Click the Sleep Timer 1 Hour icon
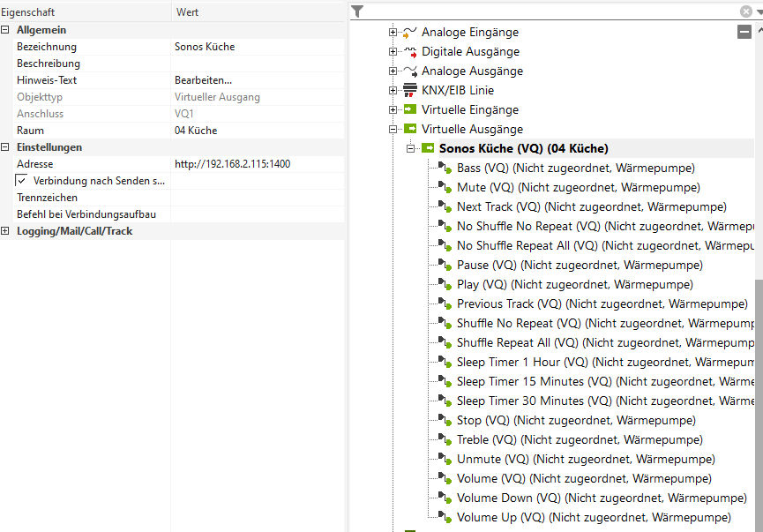763x532 pixels. tap(445, 362)
